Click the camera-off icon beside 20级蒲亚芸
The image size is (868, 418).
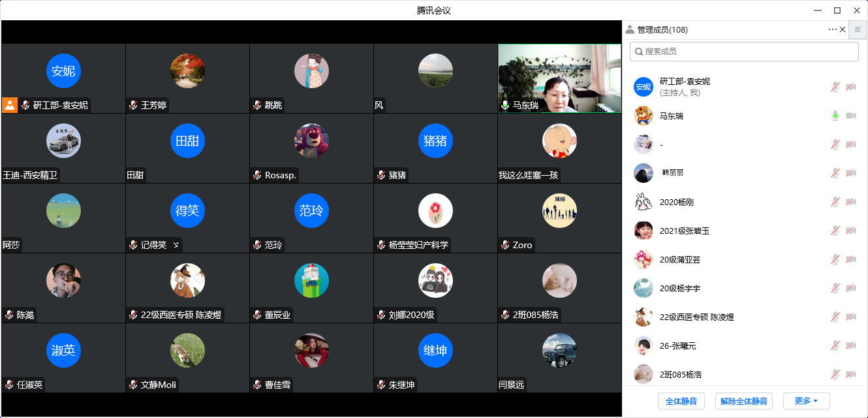(x=851, y=259)
